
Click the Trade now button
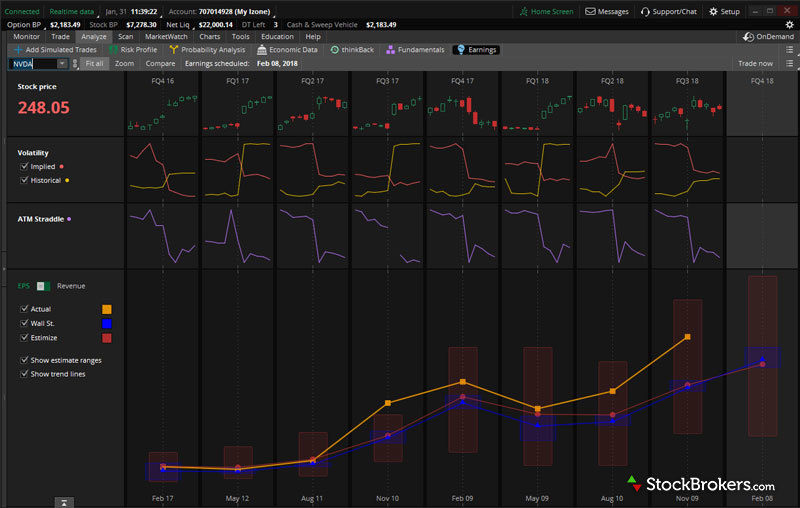[755, 64]
